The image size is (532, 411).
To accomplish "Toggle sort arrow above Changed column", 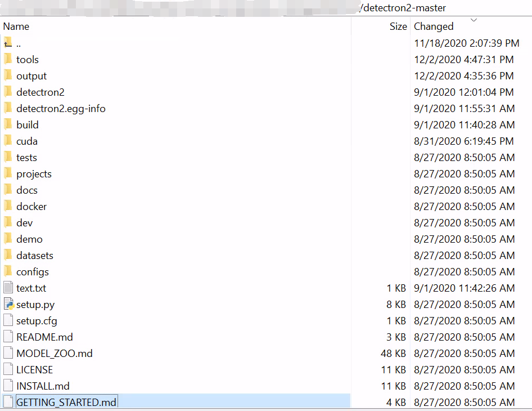I will coord(474,20).
